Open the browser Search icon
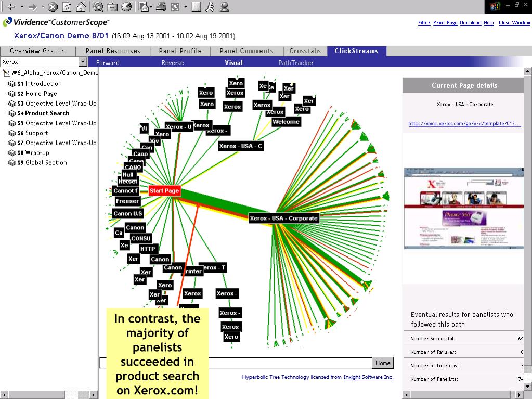 98,6
